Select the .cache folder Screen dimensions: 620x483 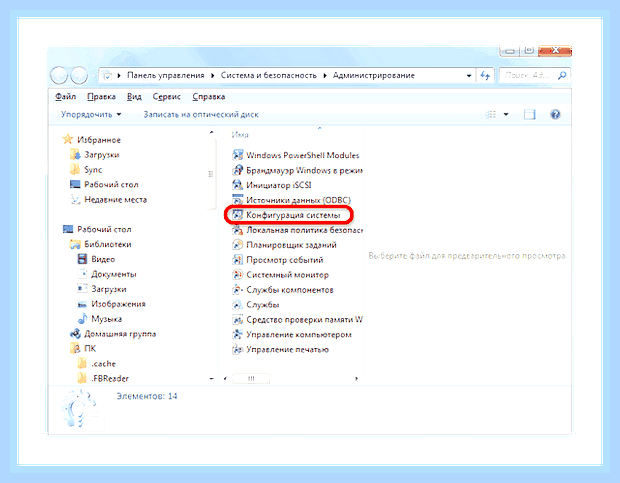coord(104,364)
